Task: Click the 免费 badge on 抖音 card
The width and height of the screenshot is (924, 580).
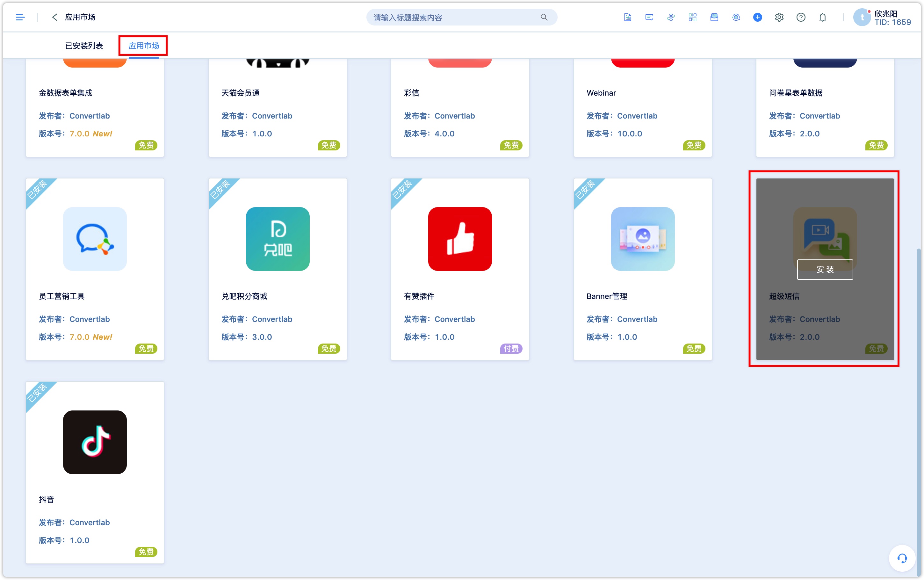Action: click(146, 552)
